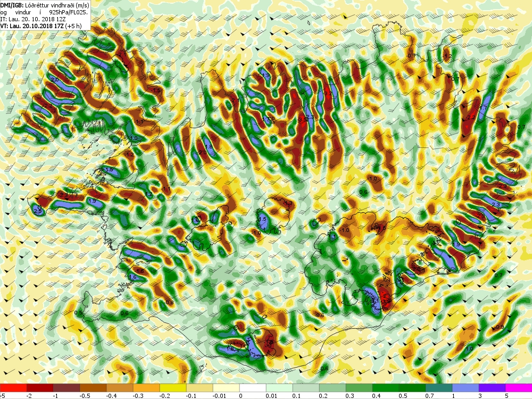Viewport: 532px width, 399px height.
Task: Click the '925hPa/FL025.' level text in the header
Action: pos(69,12)
